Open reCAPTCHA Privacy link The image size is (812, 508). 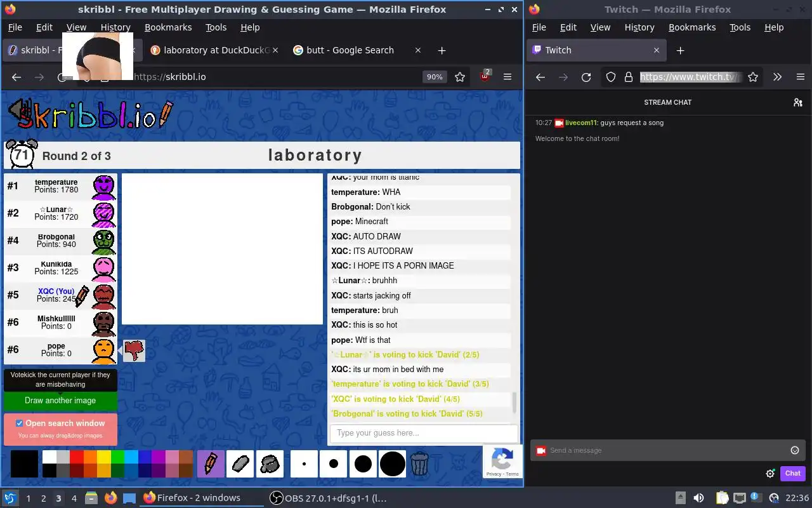[494, 474]
